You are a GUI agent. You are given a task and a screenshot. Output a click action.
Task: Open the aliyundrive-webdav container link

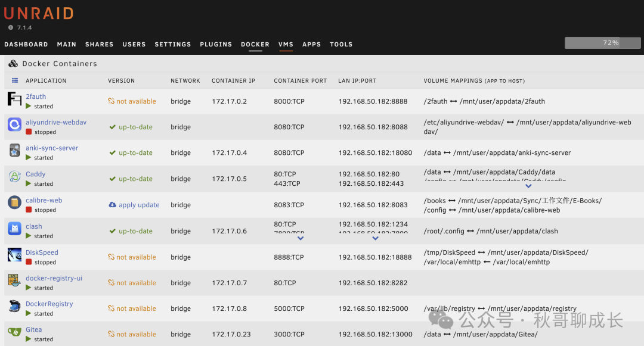(x=56, y=122)
